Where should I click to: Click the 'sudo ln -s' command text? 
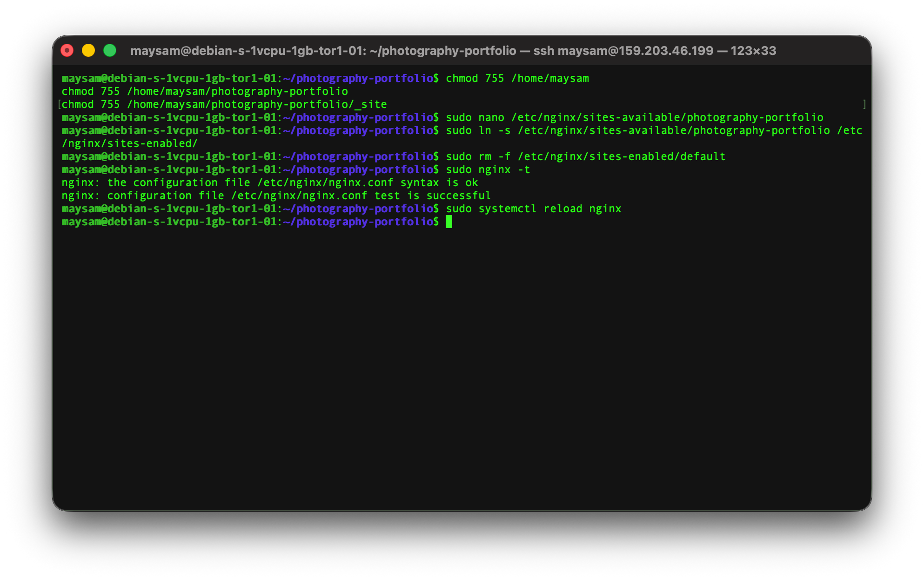pos(478,130)
